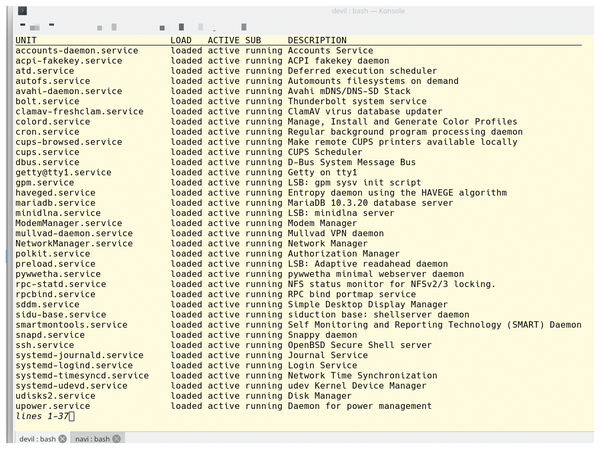Select avahi-daemon.service unit name
This screenshot has width=600, height=449.
click(69, 91)
